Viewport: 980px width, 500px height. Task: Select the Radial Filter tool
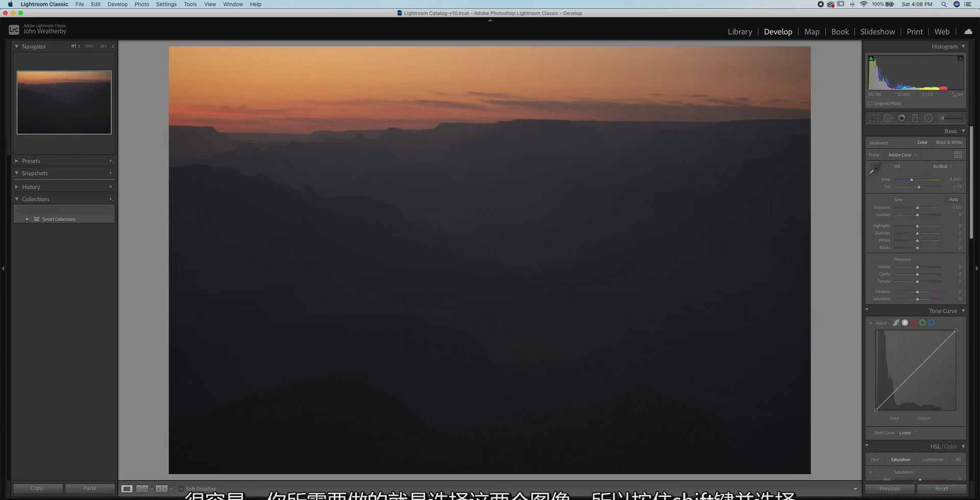[928, 118]
